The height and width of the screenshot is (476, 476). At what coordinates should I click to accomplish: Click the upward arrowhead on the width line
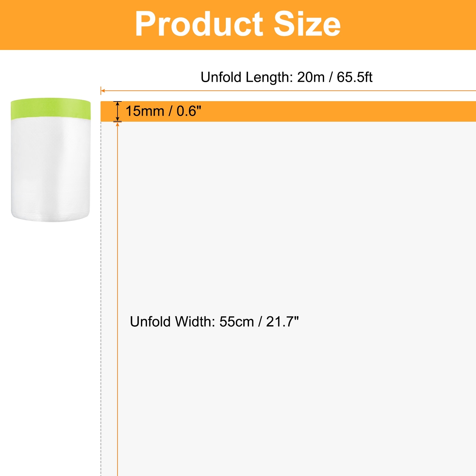click(118, 124)
